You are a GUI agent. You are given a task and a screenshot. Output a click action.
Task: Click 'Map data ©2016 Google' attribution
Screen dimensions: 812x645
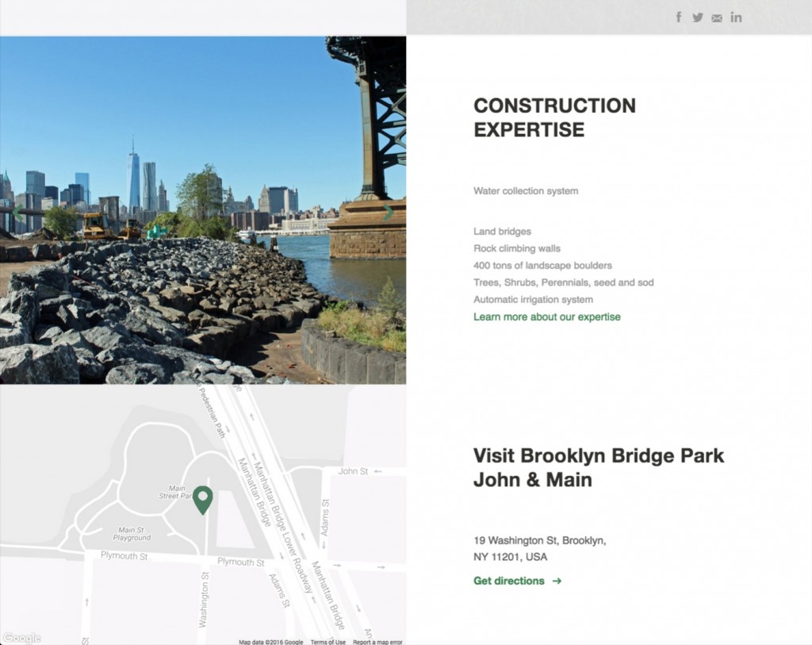(271, 642)
